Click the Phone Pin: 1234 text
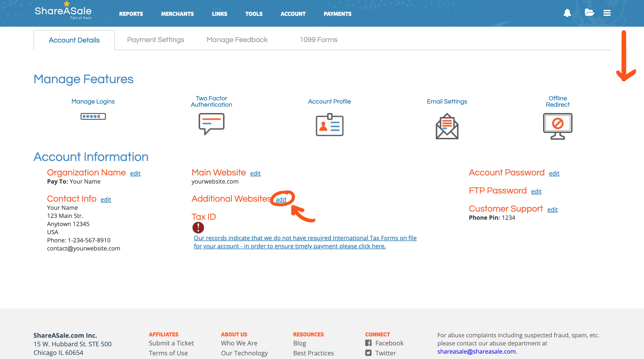The width and height of the screenshot is (644, 359). pyautogui.click(x=492, y=218)
